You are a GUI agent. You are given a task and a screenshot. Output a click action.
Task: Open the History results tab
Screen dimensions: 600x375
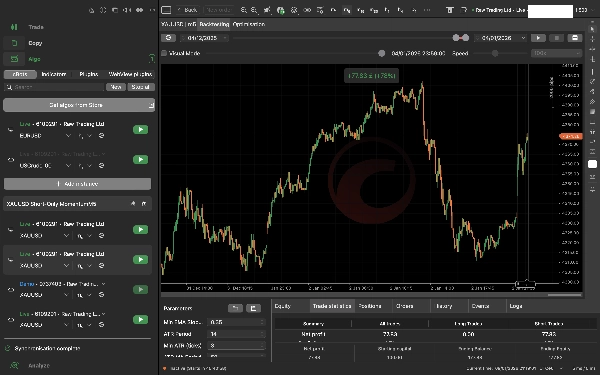(x=444, y=306)
